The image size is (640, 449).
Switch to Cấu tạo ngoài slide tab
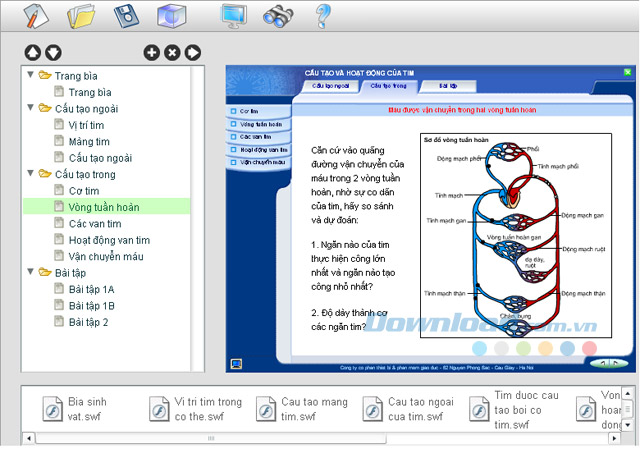pyautogui.click(x=328, y=86)
